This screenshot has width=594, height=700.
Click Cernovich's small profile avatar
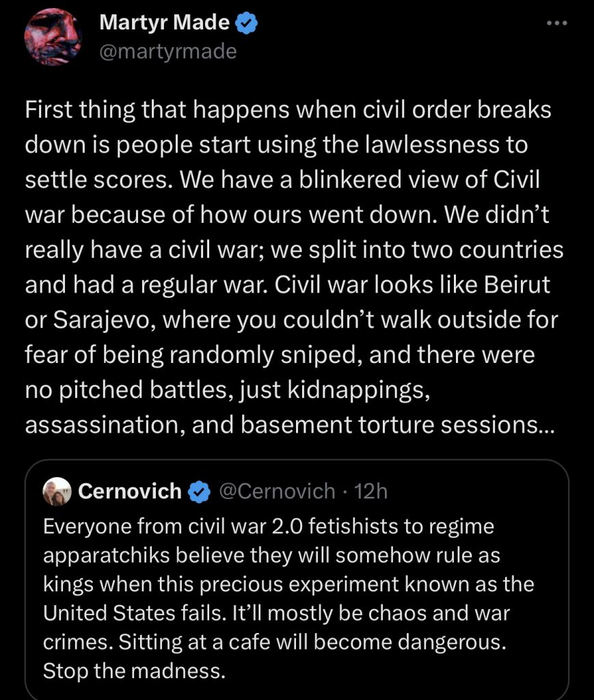(x=57, y=491)
